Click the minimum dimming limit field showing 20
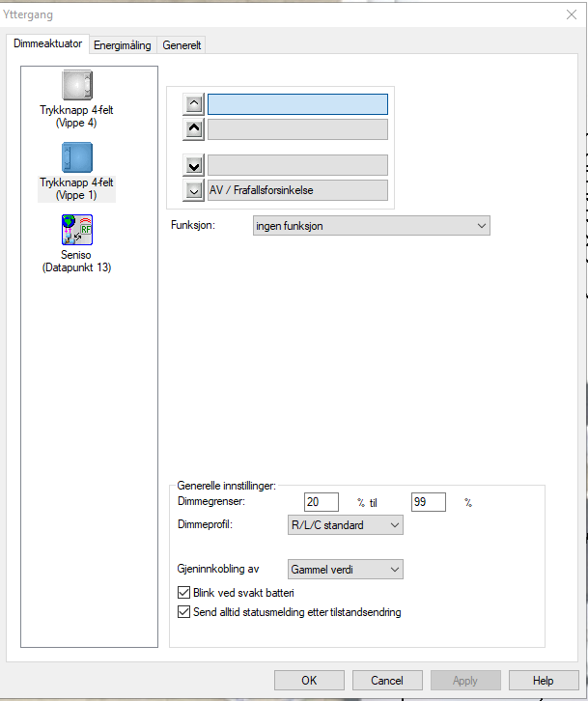This screenshot has width=588, height=701. 322,502
